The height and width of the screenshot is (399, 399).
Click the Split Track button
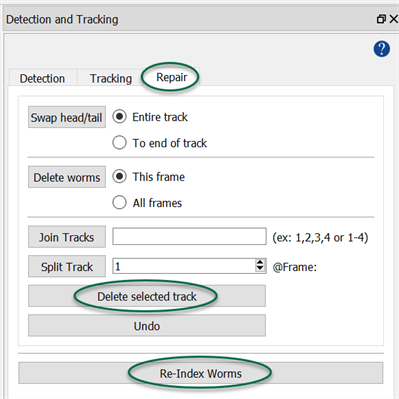point(67,266)
